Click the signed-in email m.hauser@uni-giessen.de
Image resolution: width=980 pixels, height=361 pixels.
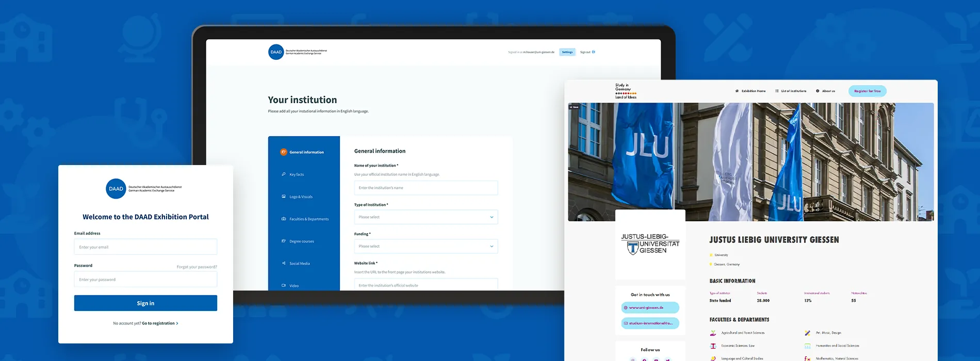click(539, 52)
